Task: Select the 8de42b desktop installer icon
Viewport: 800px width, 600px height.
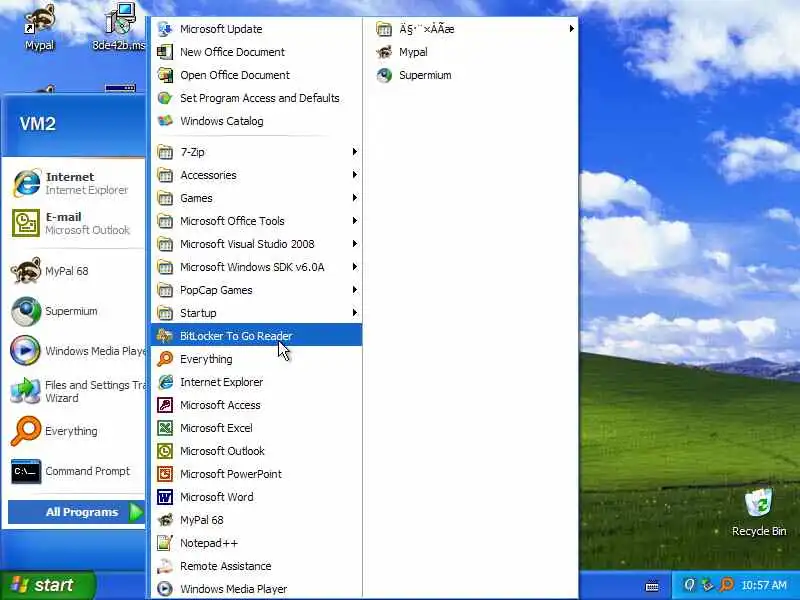Action: coord(119,27)
